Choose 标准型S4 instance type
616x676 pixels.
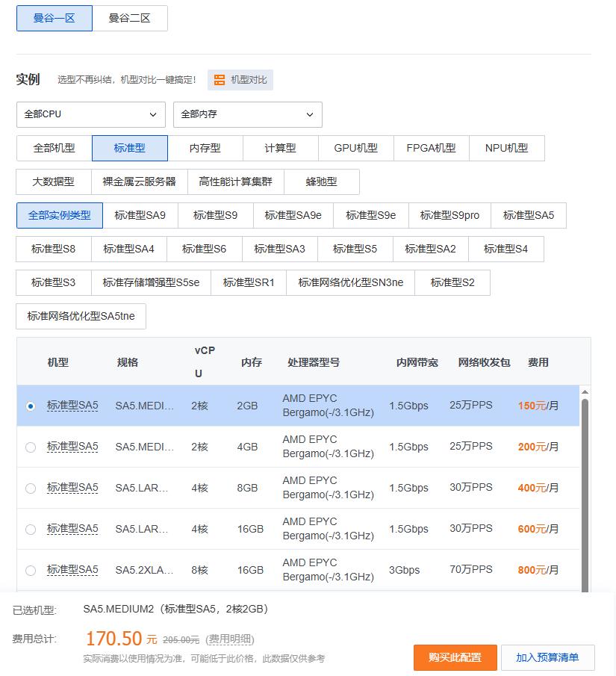[506, 249]
